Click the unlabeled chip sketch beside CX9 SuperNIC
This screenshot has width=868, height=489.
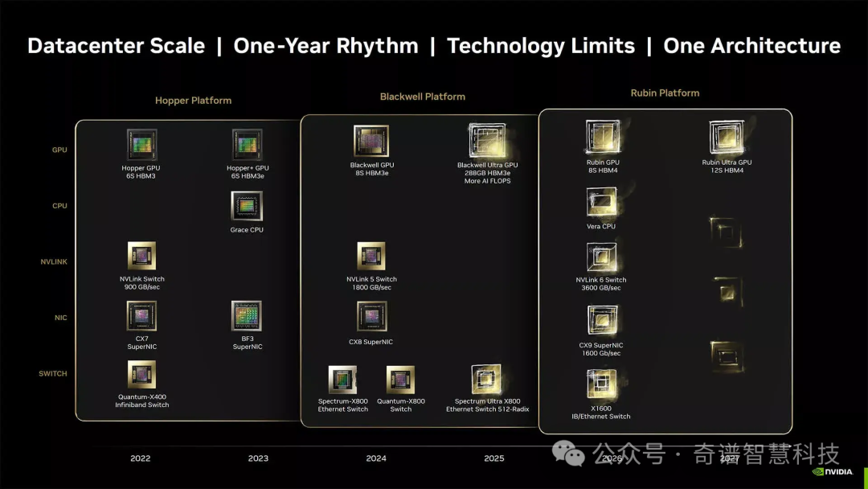coord(727,355)
